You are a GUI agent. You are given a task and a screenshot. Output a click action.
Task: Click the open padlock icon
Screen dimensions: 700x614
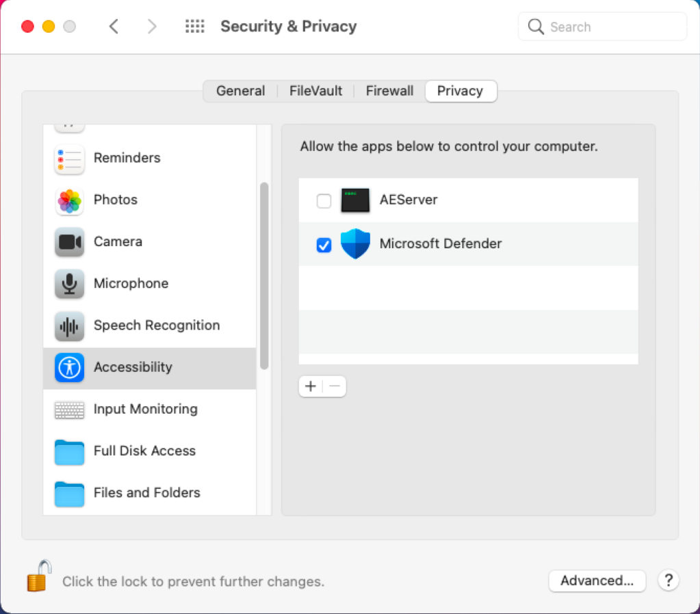[x=39, y=576]
